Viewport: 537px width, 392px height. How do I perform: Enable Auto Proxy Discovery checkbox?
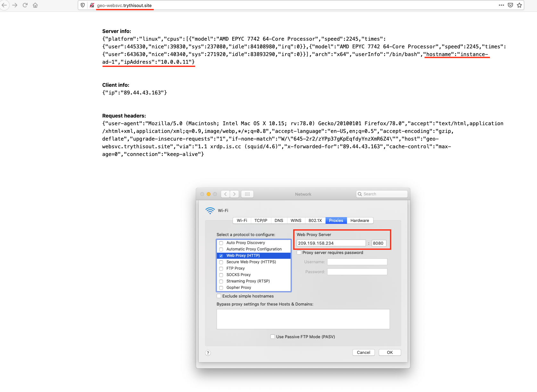(x=221, y=243)
